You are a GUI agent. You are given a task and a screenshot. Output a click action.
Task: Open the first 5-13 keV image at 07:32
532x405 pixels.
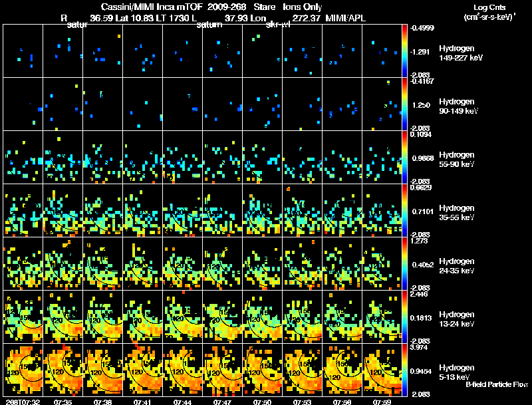coord(23,370)
